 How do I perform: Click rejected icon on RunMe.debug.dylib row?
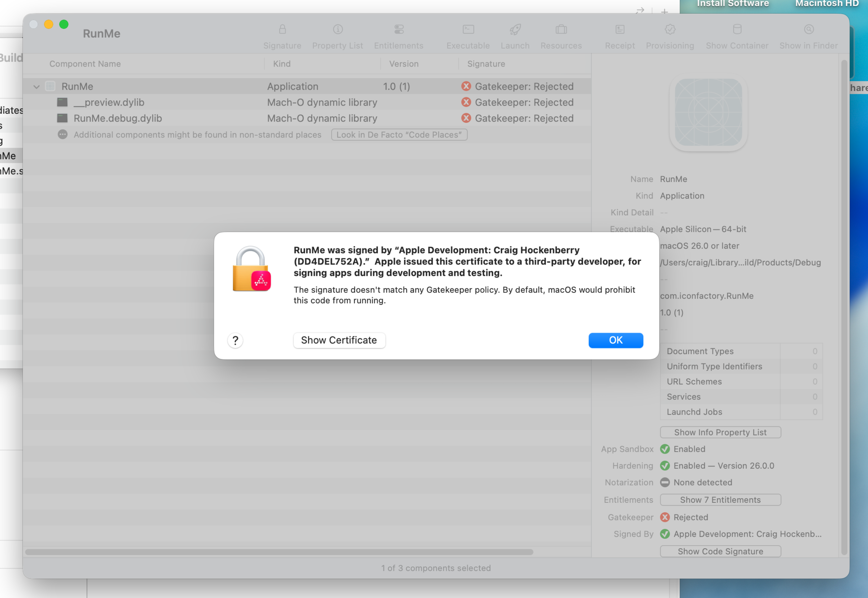466,118
